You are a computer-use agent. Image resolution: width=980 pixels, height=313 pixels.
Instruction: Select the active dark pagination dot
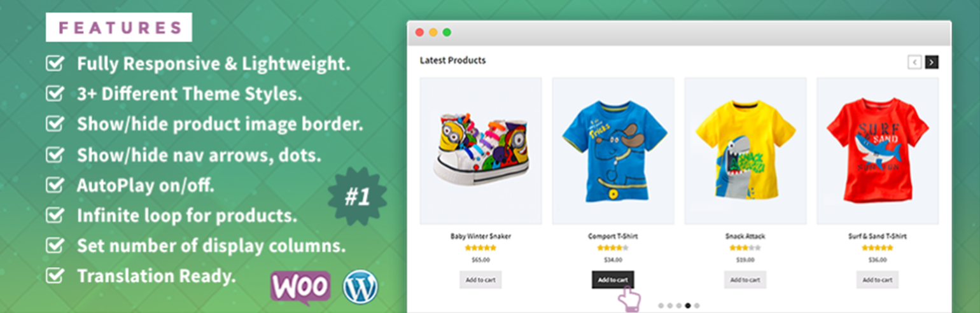[687, 306]
